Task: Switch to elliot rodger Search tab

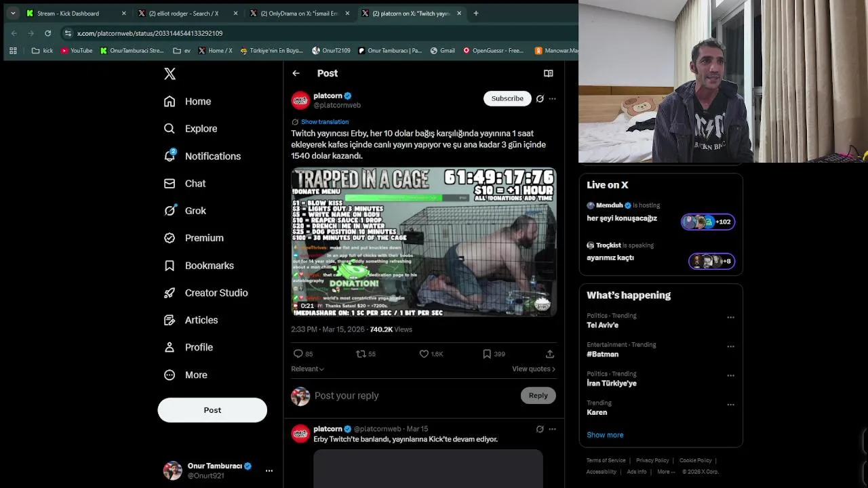Action: (x=188, y=13)
